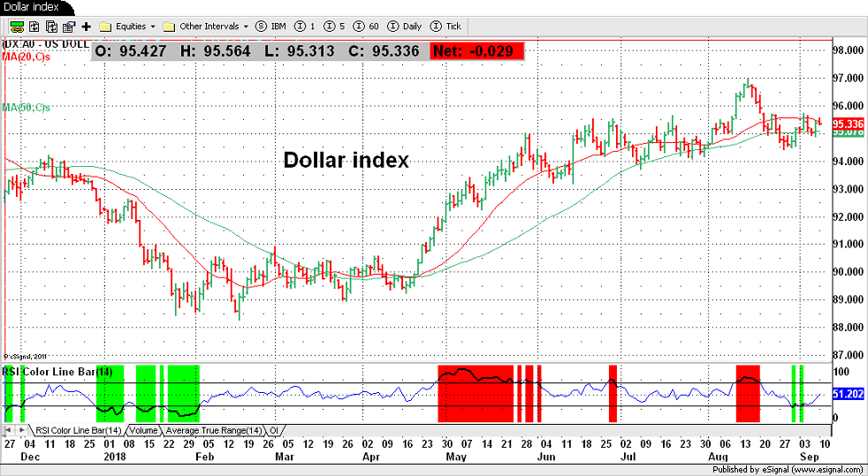Switch to the Tick interval

[445, 26]
